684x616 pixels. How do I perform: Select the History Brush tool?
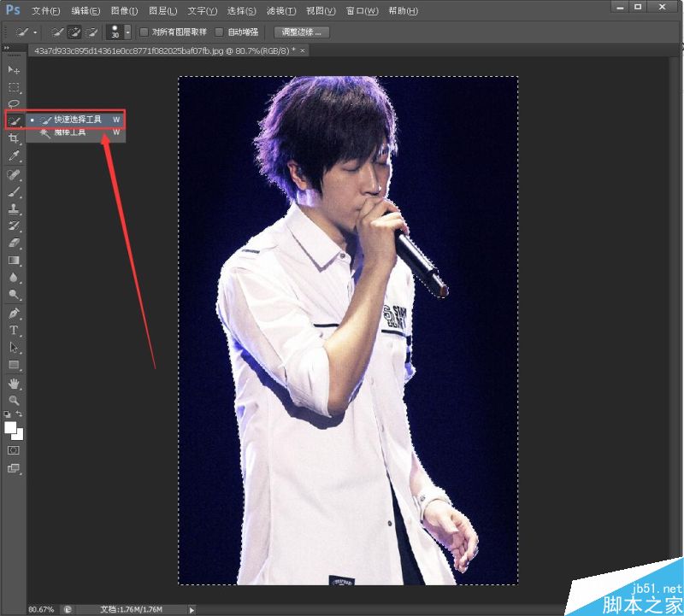pos(14,226)
